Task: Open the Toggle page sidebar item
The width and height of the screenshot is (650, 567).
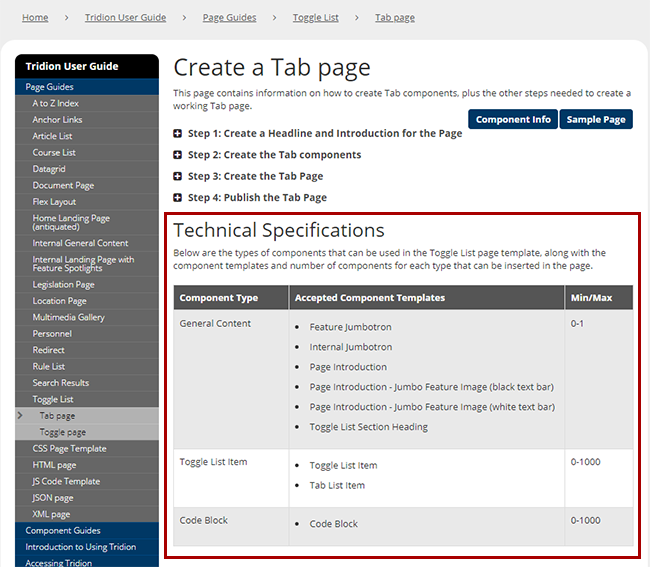Action: coord(63,432)
